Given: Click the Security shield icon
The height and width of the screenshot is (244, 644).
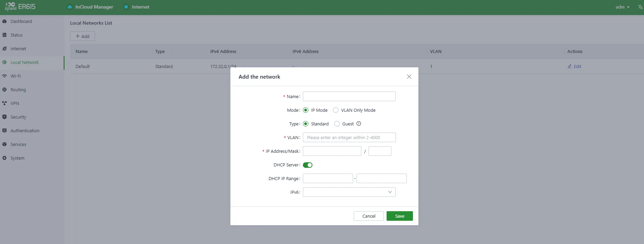Looking at the screenshot, I should 4,117.
